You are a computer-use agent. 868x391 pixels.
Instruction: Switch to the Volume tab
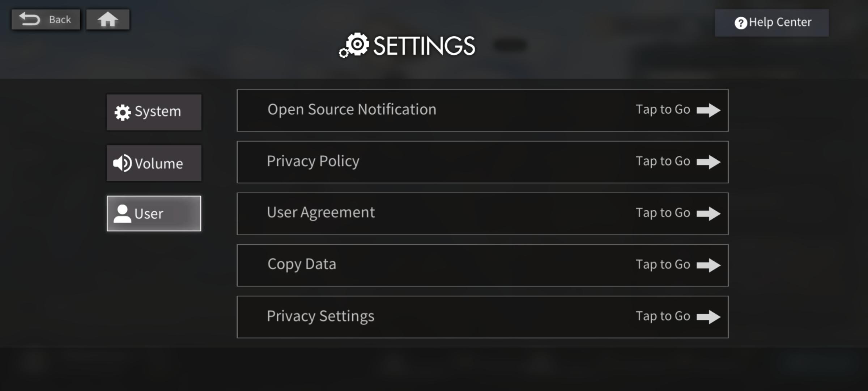click(159, 164)
